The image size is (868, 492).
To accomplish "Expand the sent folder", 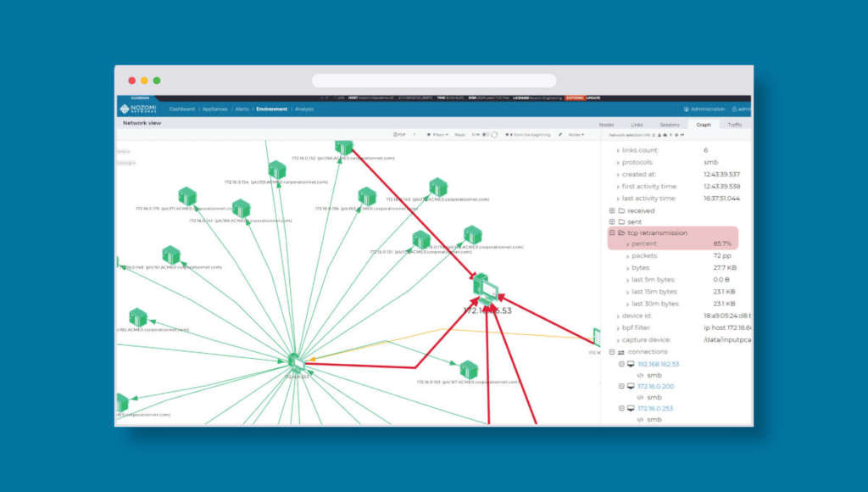I will click(x=612, y=221).
